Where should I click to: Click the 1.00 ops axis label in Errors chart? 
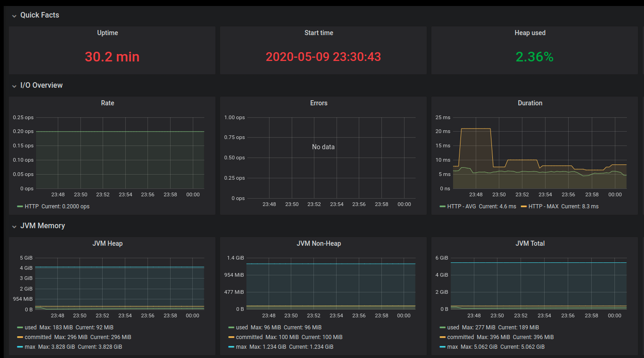[x=234, y=117]
